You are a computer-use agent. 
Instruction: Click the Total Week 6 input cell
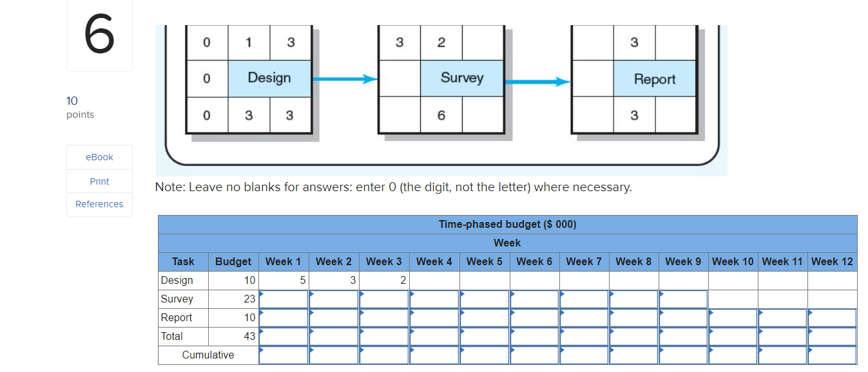535,336
